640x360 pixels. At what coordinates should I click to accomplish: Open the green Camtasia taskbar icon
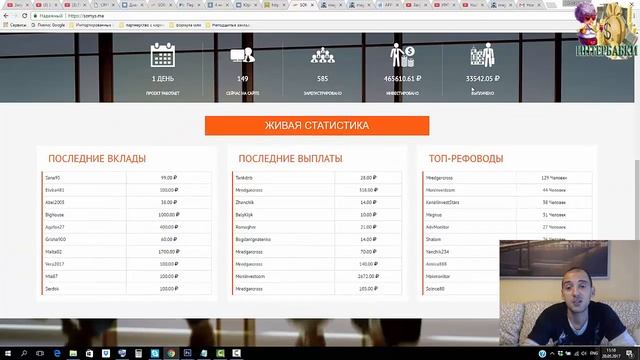220,353
